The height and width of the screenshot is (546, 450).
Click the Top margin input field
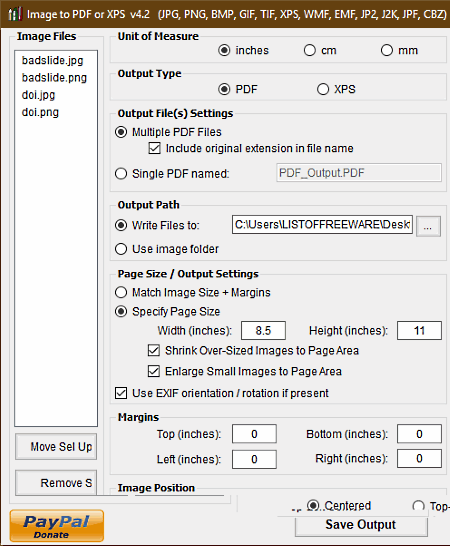254,434
